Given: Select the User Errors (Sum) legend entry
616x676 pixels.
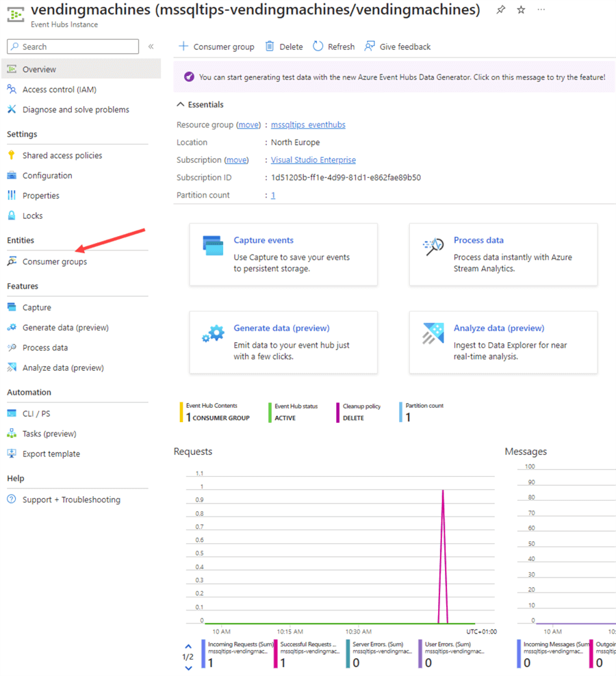Looking at the screenshot, I should [x=452, y=654].
